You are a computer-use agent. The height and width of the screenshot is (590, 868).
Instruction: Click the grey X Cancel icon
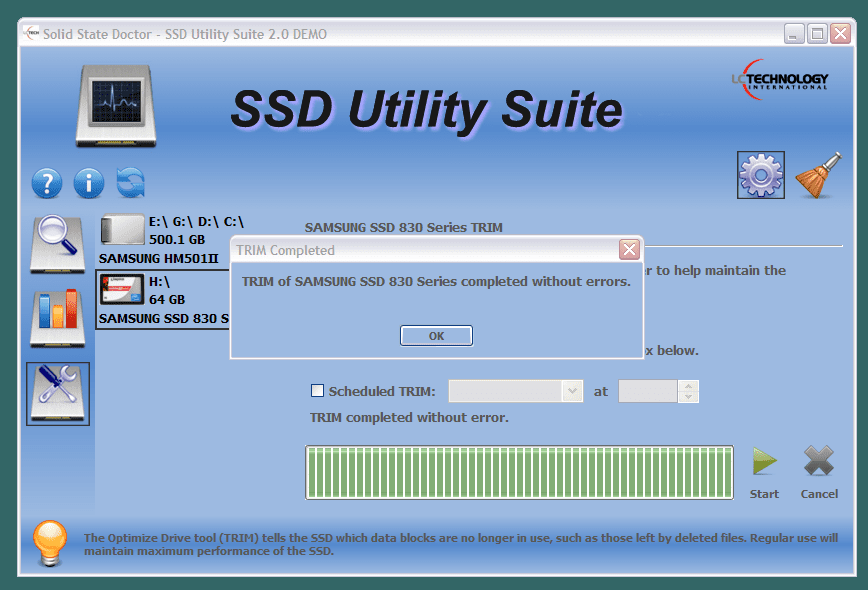coord(819,461)
